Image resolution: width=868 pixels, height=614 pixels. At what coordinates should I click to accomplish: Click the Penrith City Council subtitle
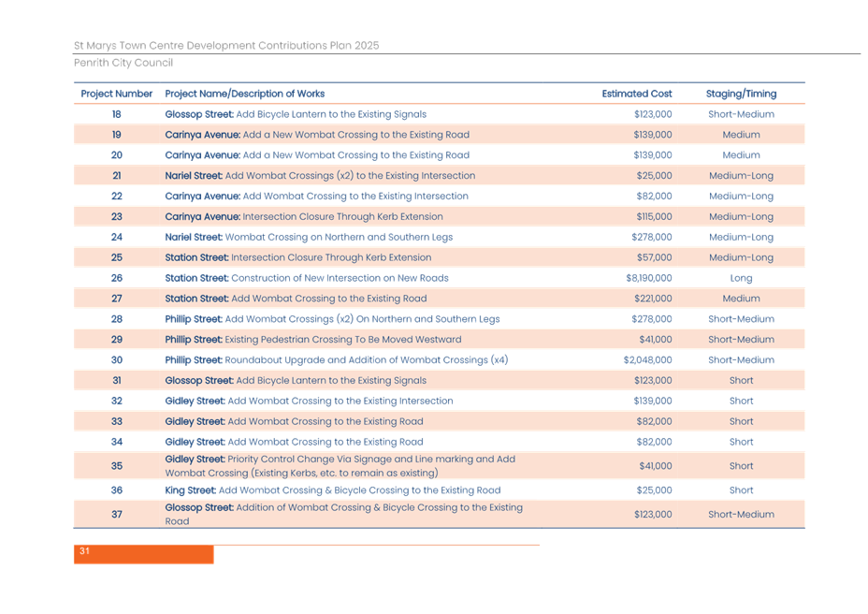click(x=123, y=62)
